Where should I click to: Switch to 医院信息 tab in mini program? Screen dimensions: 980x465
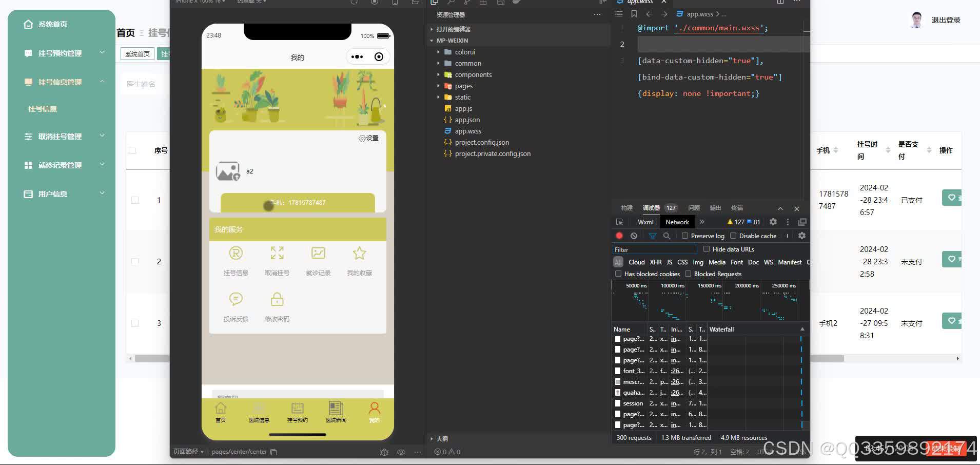click(x=259, y=412)
